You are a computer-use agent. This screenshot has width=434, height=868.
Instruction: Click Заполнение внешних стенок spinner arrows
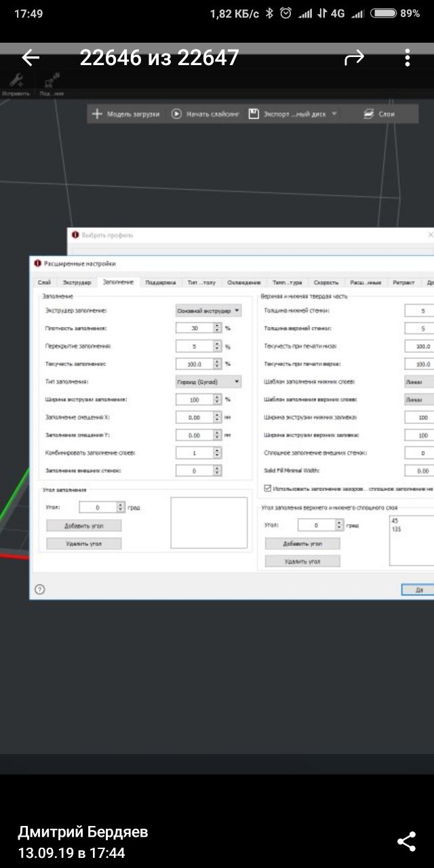coord(218,470)
